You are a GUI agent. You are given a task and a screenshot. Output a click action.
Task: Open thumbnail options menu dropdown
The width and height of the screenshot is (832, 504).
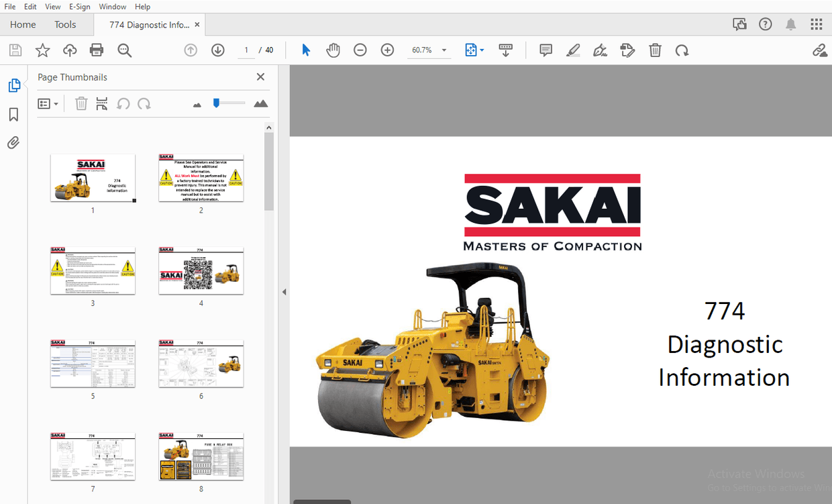pyautogui.click(x=48, y=103)
